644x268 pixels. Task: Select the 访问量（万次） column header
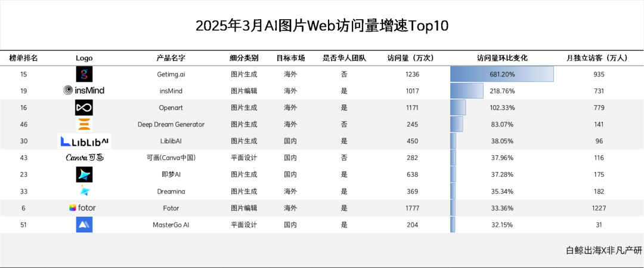click(x=411, y=58)
